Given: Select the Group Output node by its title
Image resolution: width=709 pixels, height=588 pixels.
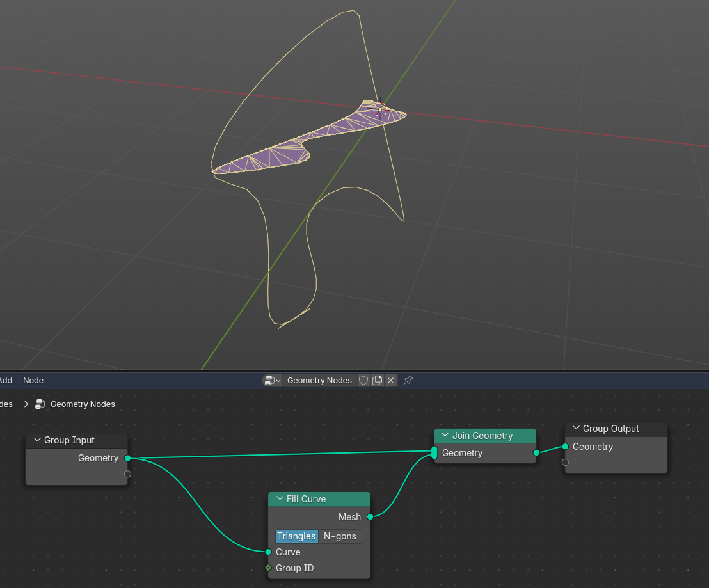Looking at the screenshot, I should point(611,429).
